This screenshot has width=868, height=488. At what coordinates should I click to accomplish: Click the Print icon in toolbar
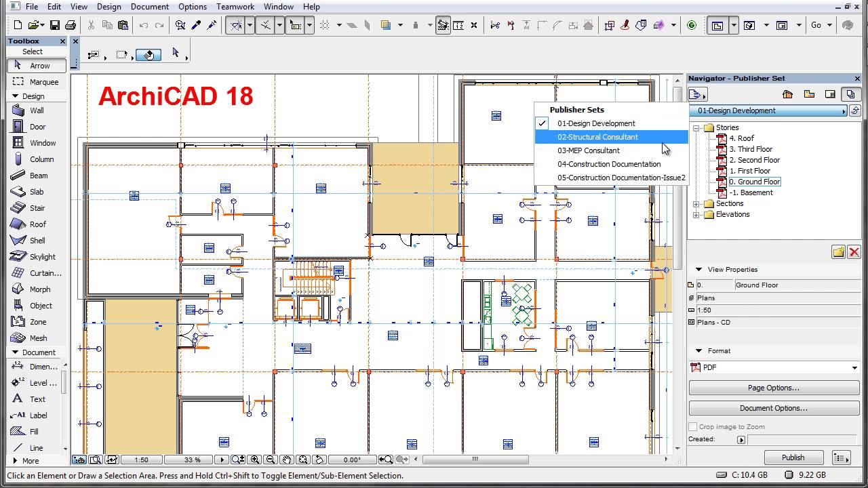pyautogui.click(x=71, y=25)
